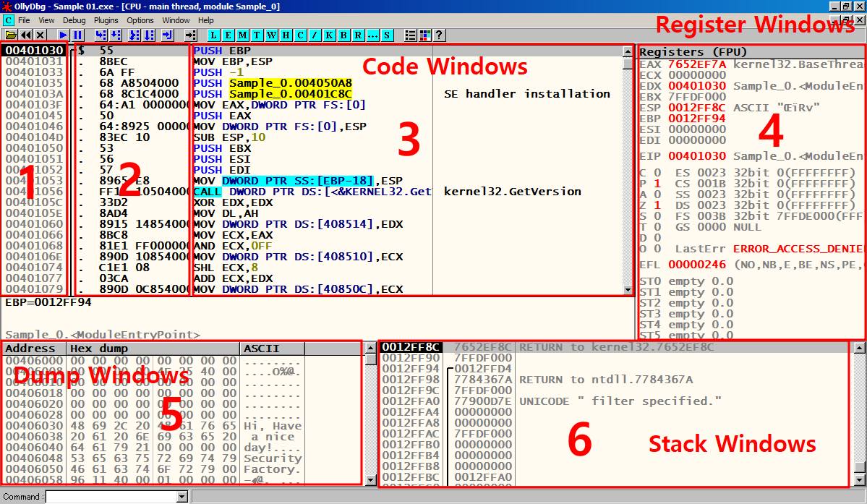Click LastErr ERROR_ACCESS_DENIED value

click(x=798, y=249)
